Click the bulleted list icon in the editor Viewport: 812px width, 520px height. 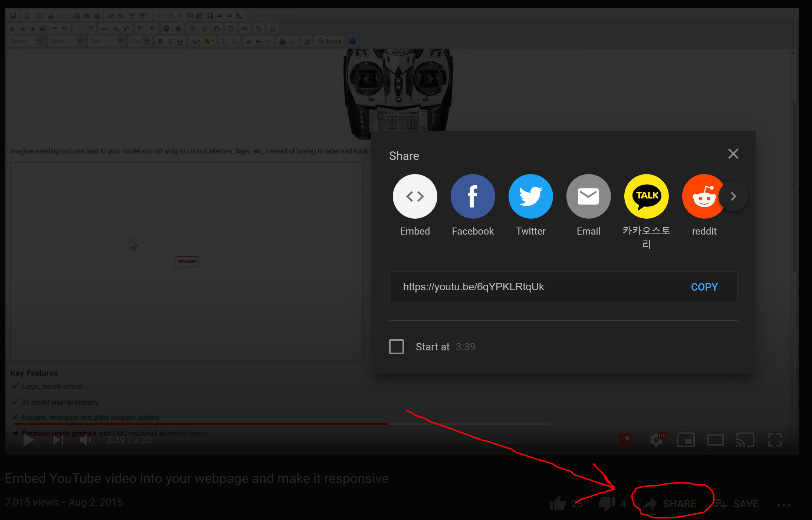pos(224,41)
